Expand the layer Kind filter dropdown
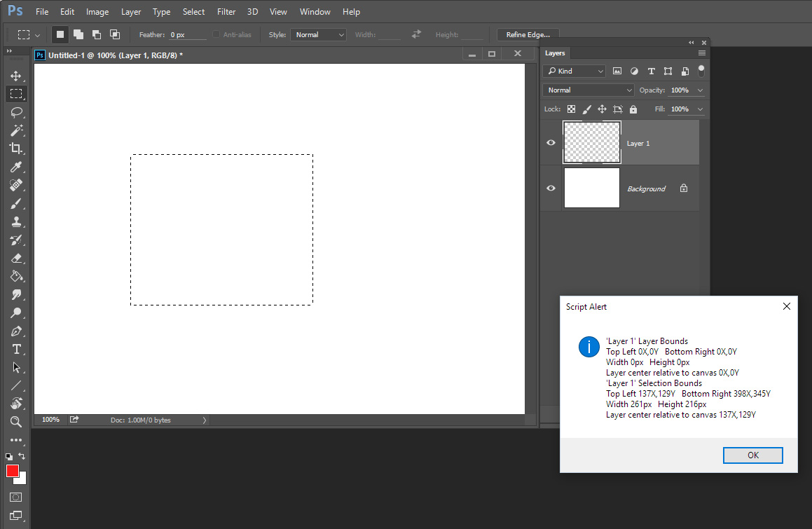The width and height of the screenshot is (812, 529). (574, 71)
